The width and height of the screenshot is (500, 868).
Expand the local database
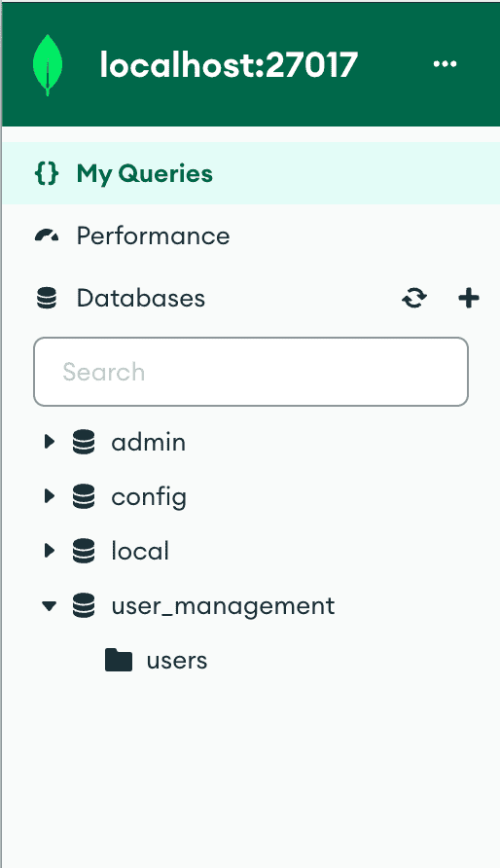tap(50, 550)
